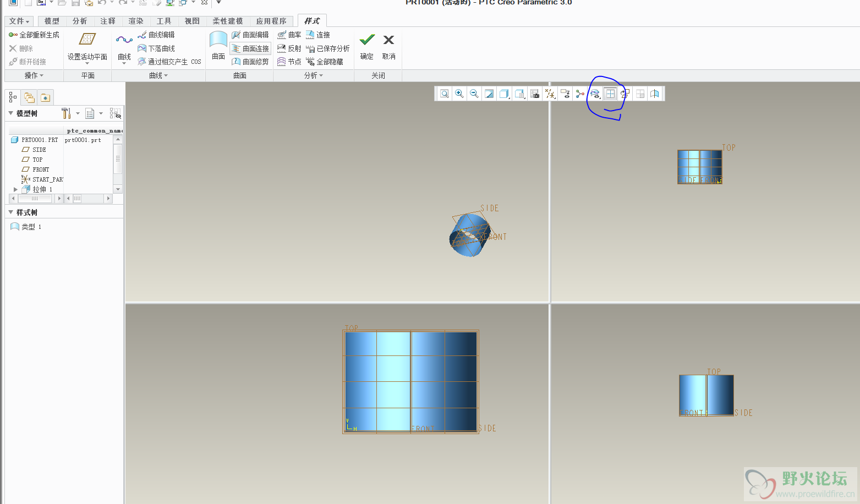Click the large Surface (曲面) icon
860x504 pixels.
[218, 40]
